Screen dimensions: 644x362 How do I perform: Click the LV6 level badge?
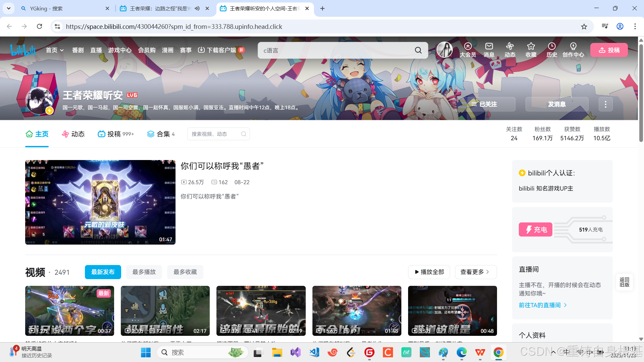click(x=132, y=95)
